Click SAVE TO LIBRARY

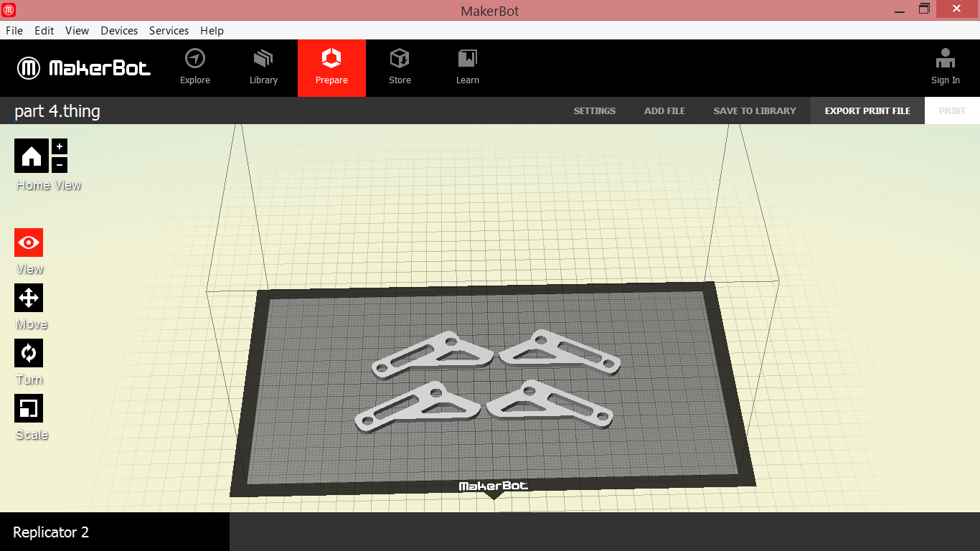click(755, 111)
